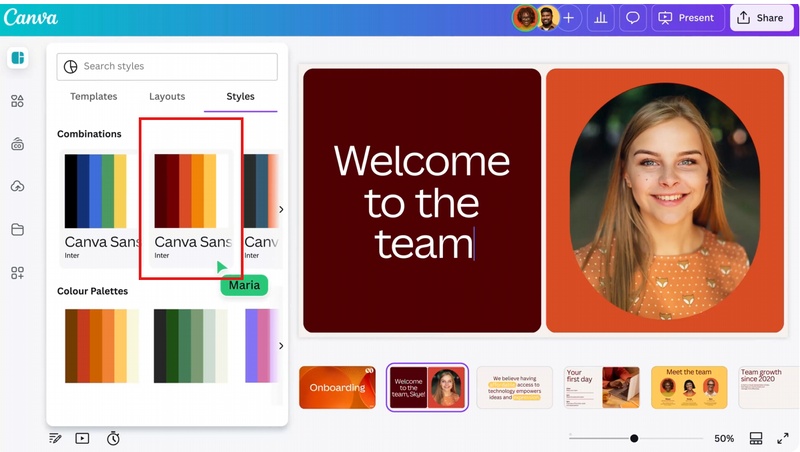Open the Welcome to the team slide thumbnail
This screenshot has height=452, width=800.
click(x=427, y=387)
